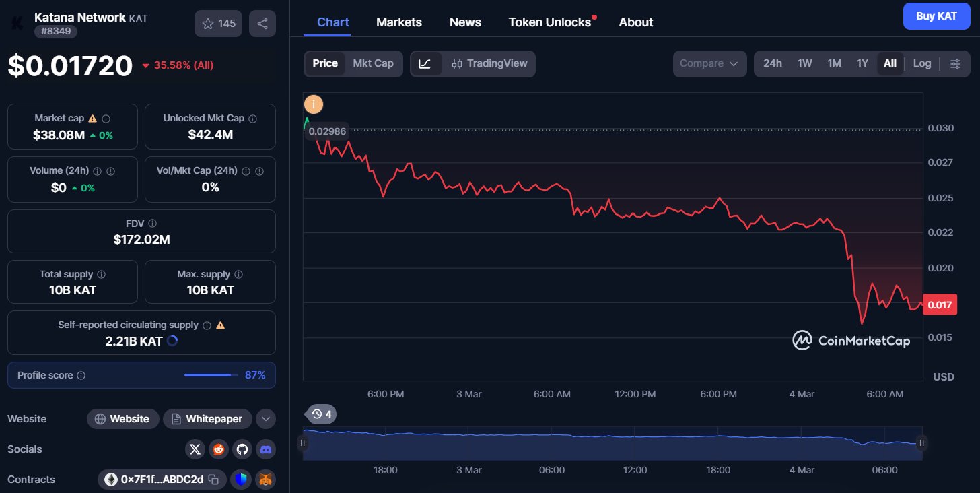The width and height of the screenshot is (980, 493).
Task: Select the 1W time range
Action: [804, 63]
